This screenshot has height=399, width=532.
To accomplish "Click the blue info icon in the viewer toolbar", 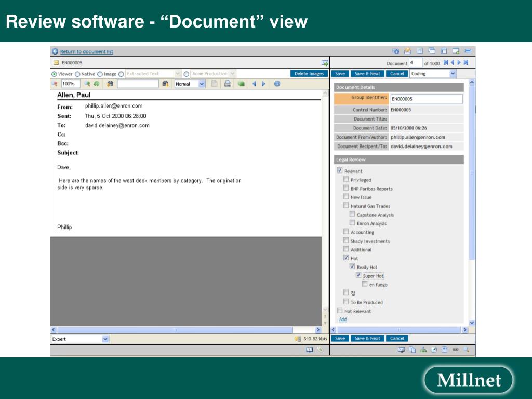I will tap(277, 84).
